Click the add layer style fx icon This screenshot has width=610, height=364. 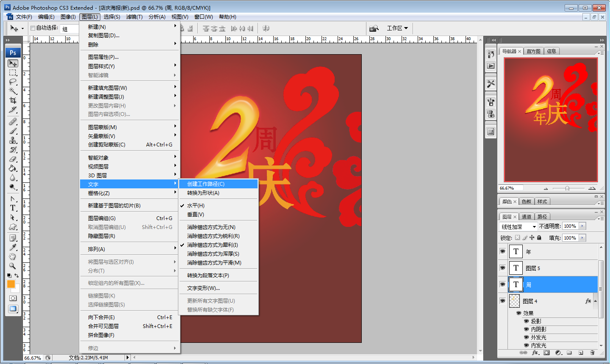click(535, 352)
